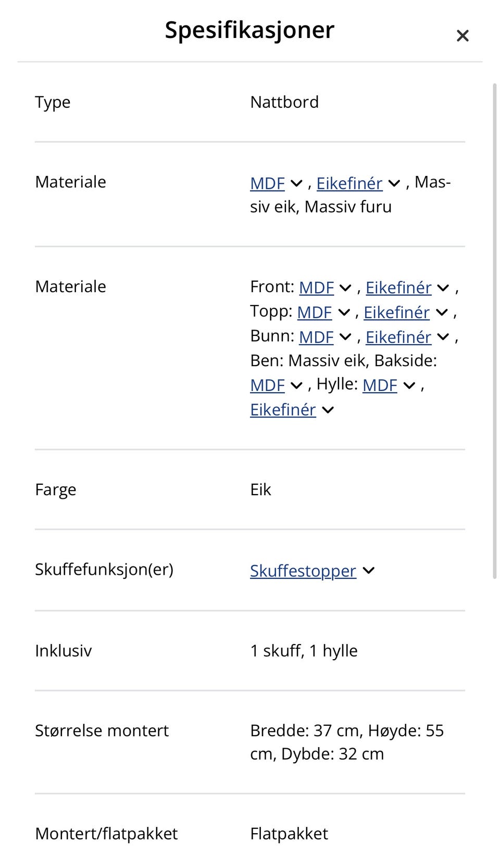Open Eikefinér link in first Materiale row
The image size is (500, 868).
point(349,183)
